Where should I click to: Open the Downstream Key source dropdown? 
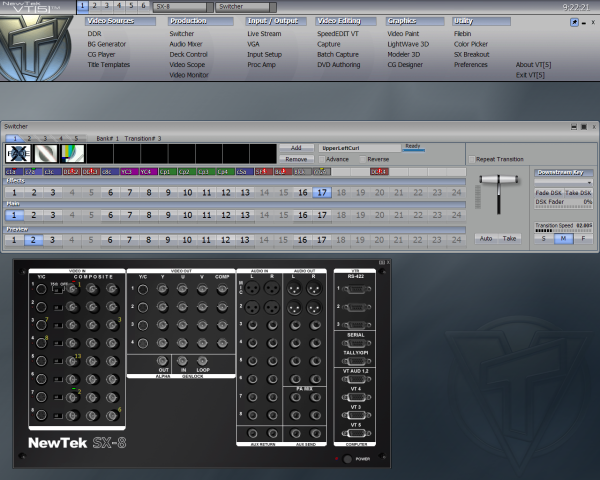click(564, 182)
